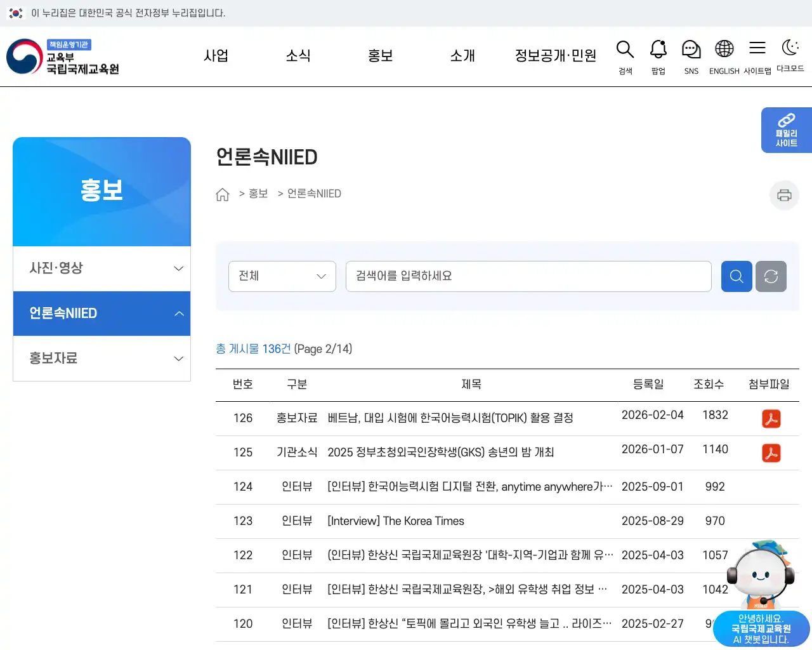Open the 홍보 main menu

click(x=381, y=56)
